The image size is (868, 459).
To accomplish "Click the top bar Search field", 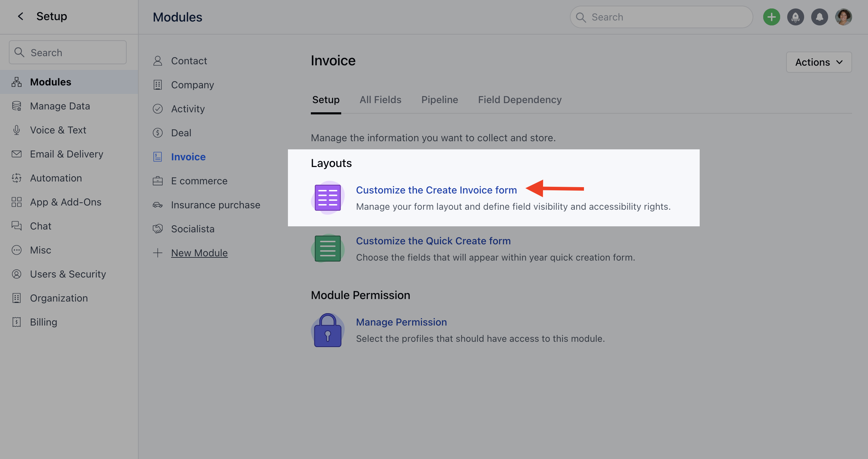I will [661, 17].
